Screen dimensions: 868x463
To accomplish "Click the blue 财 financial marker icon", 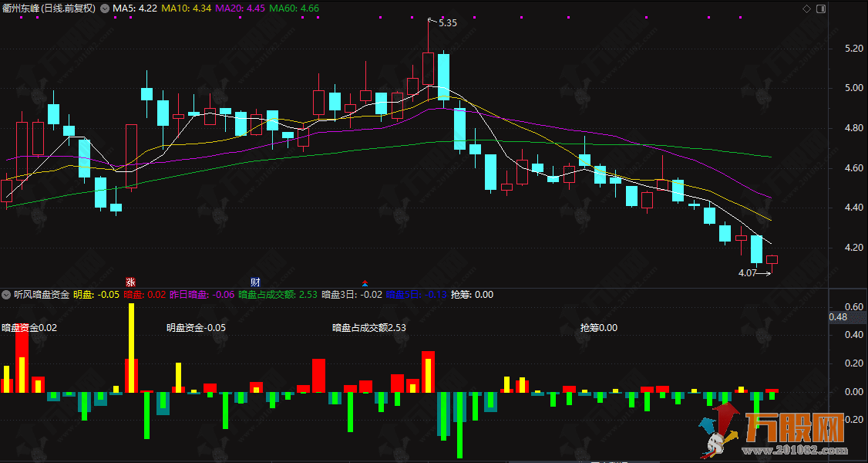I will pos(255,282).
